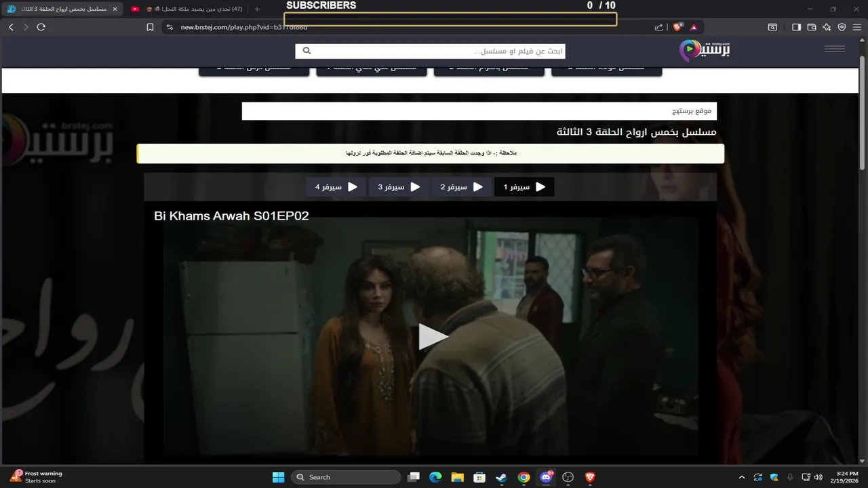Open Brave Rewards triangle icon
868x488 pixels.
coord(694,27)
